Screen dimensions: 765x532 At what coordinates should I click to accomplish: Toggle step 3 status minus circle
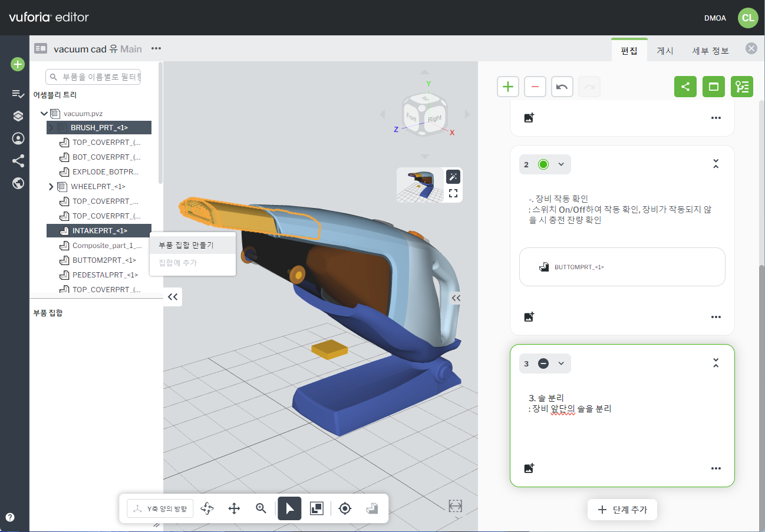tap(543, 364)
